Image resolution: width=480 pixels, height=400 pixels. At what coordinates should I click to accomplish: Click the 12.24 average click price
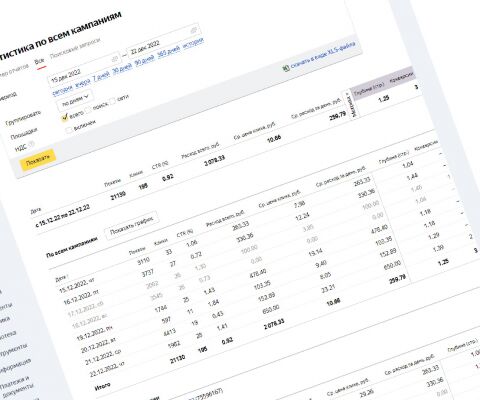[303, 217]
